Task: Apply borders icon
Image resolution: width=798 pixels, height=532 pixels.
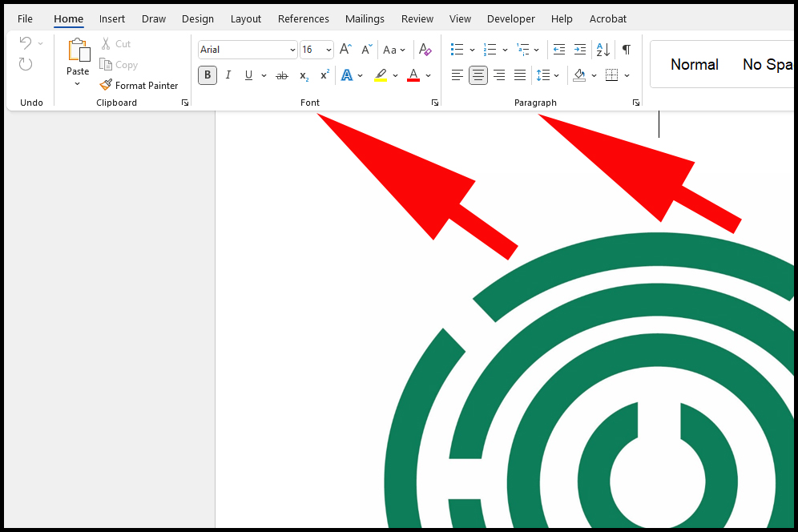Action: (x=612, y=75)
